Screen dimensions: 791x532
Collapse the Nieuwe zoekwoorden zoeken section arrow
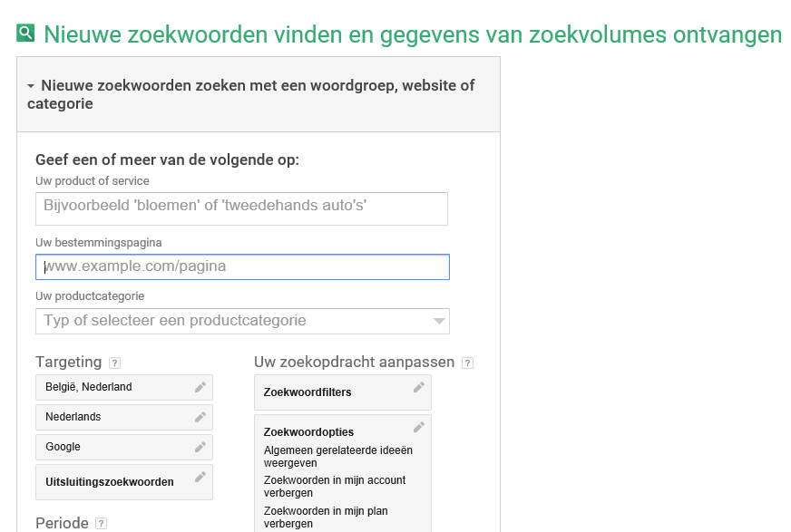click(x=31, y=86)
